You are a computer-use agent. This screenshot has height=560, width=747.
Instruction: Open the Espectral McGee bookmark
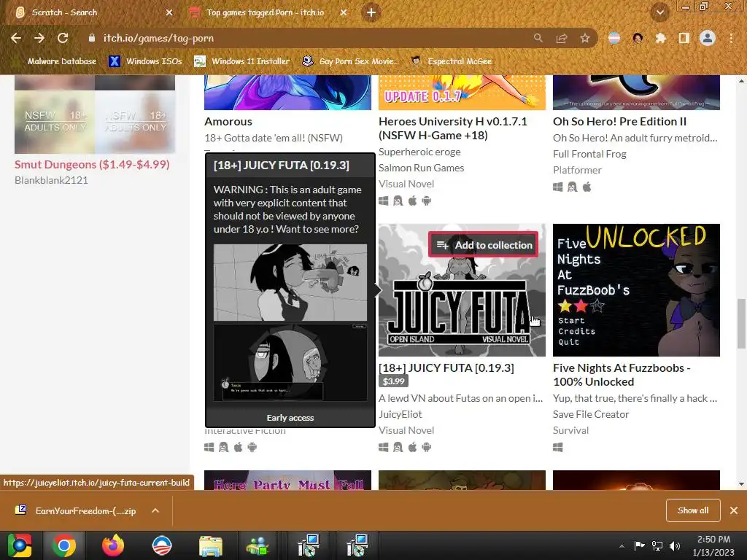click(452, 61)
